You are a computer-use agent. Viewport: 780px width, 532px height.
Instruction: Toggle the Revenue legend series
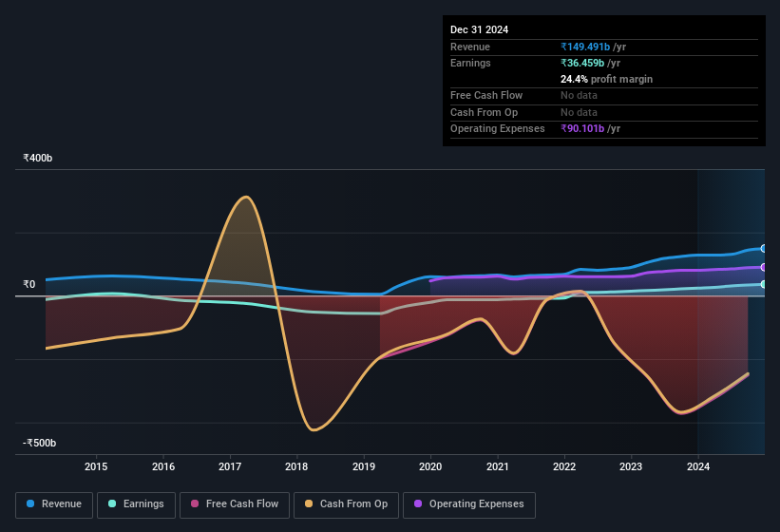click(54, 504)
